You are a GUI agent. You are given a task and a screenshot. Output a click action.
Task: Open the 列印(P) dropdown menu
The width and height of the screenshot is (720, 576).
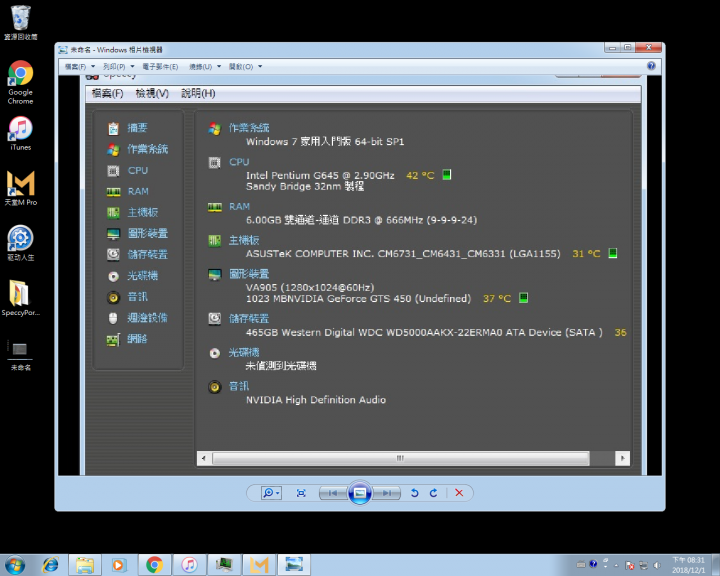click(x=118, y=67)
